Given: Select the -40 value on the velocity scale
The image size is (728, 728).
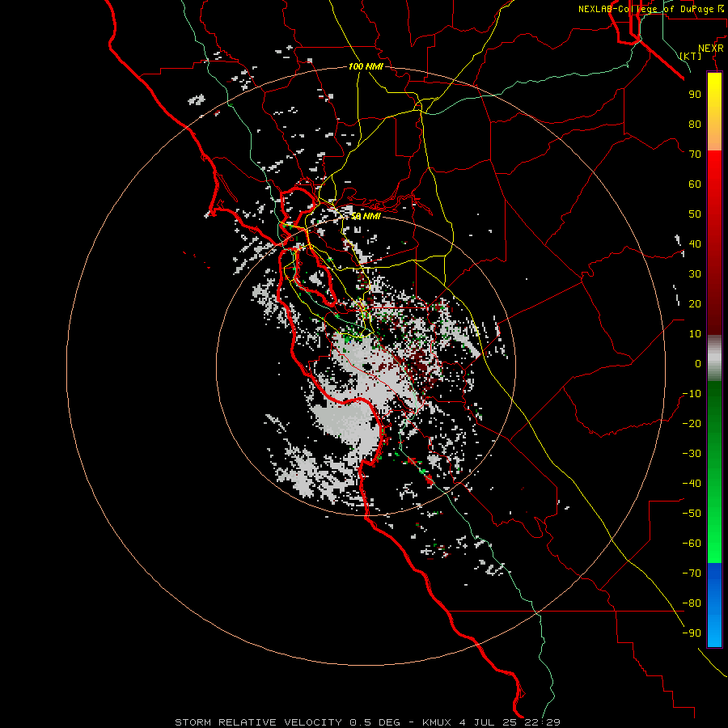Looking at the screenshot, I should pos(692,484).
